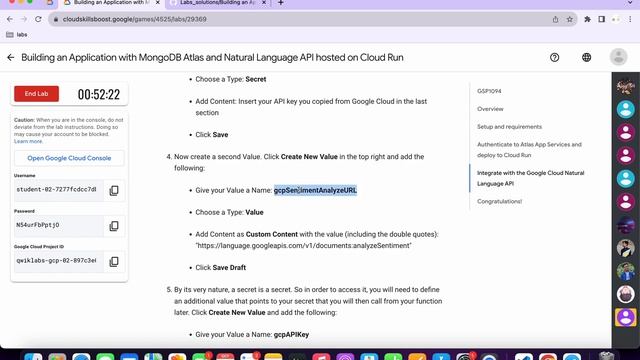Image resolution: width=640 pixels, height=360 pixels.
Task: Copy the Google Cloud Project ID
Action: (114, 262)
